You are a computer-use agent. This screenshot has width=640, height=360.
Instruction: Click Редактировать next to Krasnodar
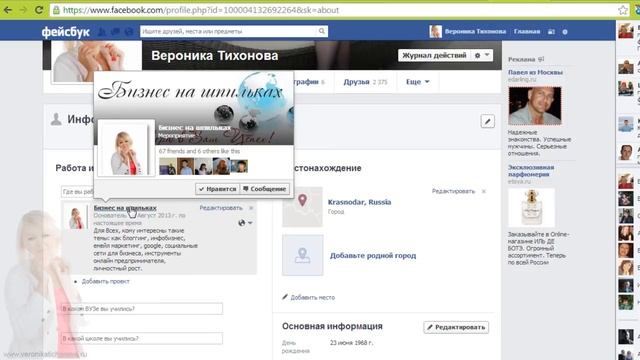pos(453,191)
